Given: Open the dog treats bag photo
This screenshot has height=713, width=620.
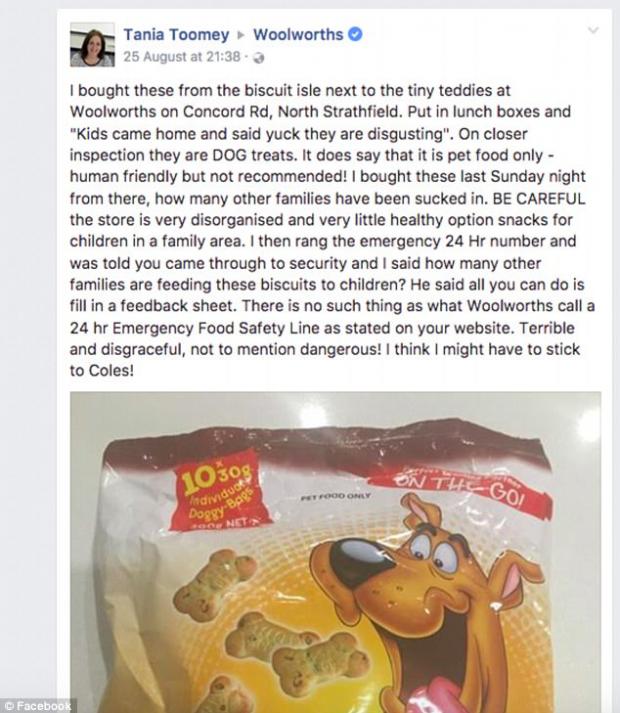Looking at the screenshot, I should click(335, 552).
